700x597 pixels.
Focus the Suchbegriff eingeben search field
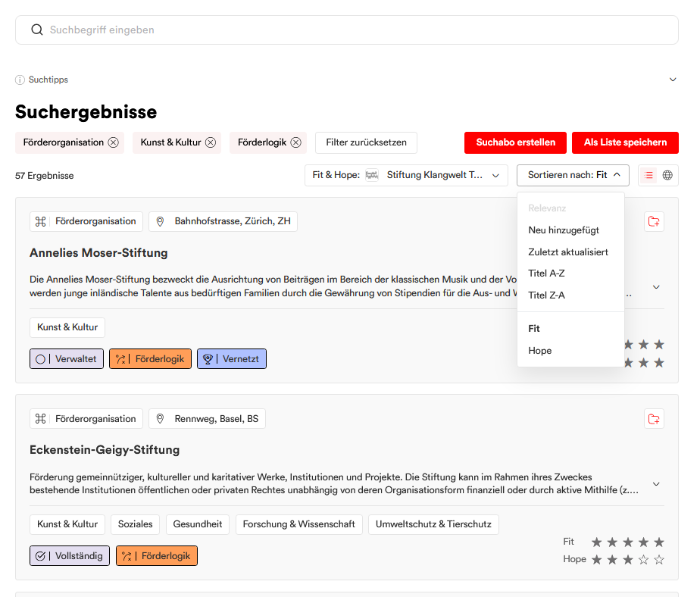(347, 30)
